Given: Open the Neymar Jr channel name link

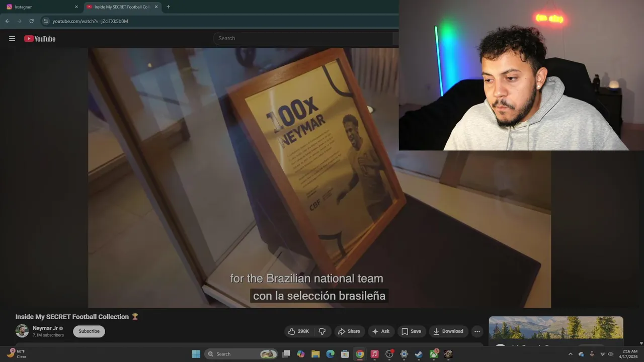Looking at the screenshot, I should (45, 328).
